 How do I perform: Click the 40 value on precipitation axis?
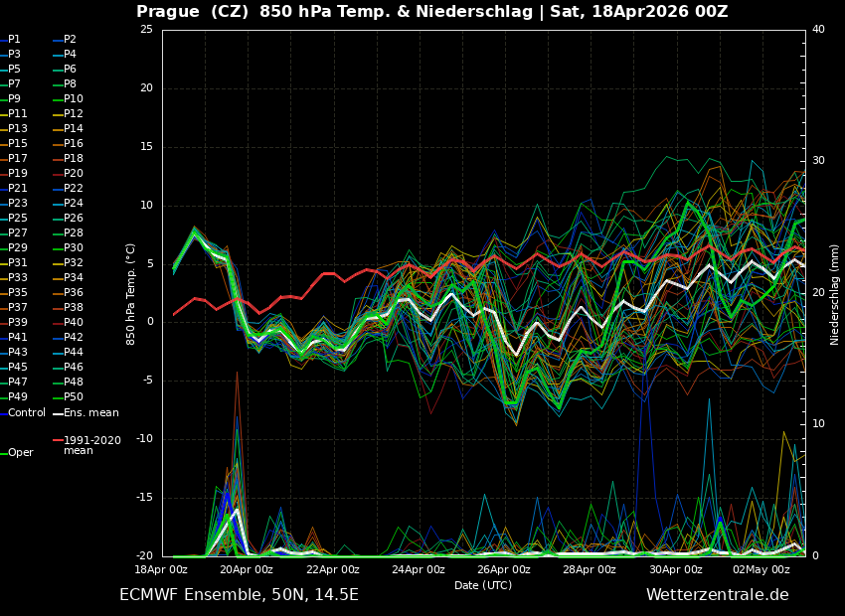818,30
